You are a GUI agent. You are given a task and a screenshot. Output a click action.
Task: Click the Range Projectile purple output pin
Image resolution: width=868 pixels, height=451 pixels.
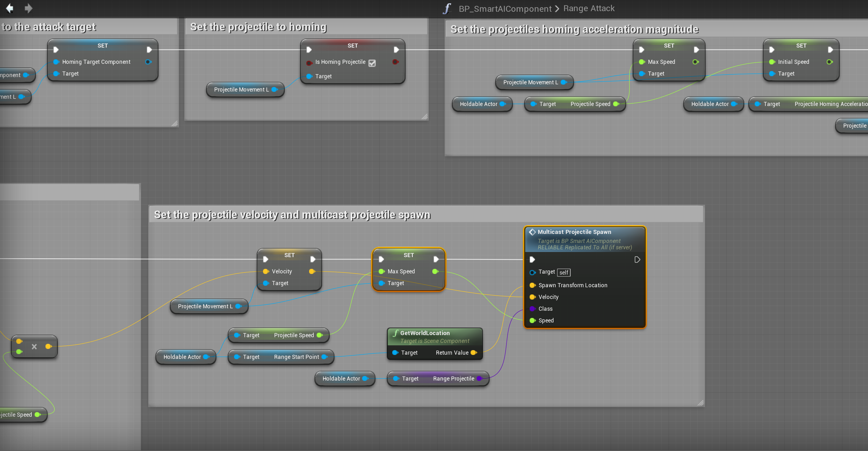pos(479,378)
